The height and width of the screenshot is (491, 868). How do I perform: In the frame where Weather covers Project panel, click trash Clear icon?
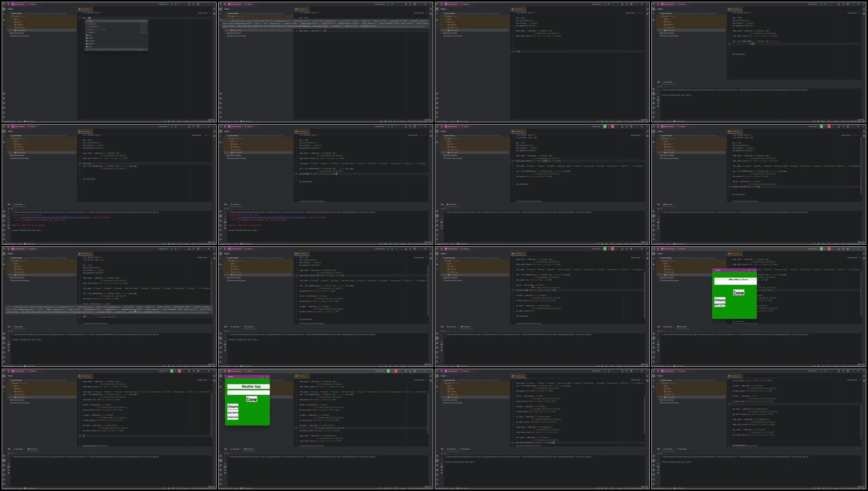tap(225, 473)
